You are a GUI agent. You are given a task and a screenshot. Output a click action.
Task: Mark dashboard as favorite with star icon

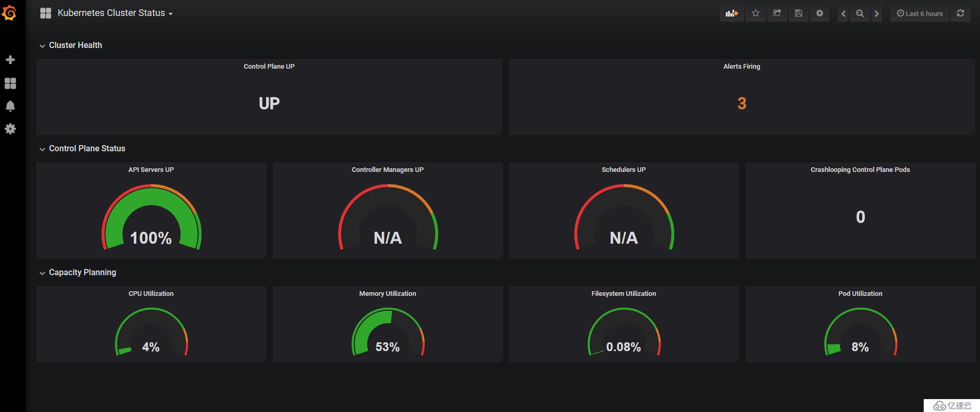pyautogui.click(x=756, y=13)
